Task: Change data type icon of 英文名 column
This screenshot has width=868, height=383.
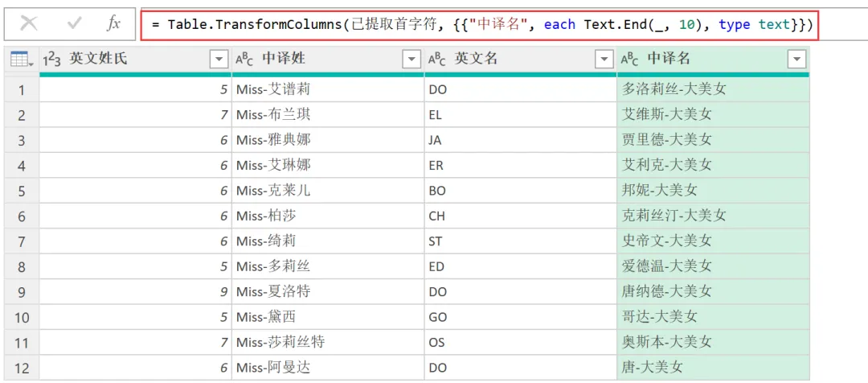Action: click(436, 60)
